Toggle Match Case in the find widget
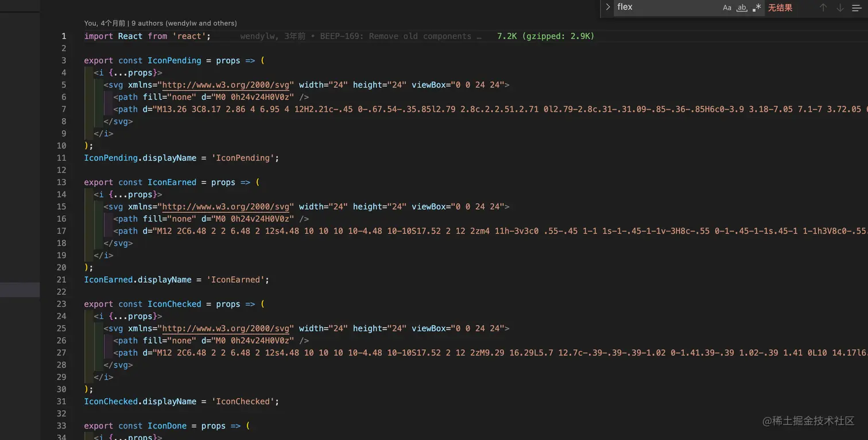Screen dimensions: 868x440 click(727, 7)
